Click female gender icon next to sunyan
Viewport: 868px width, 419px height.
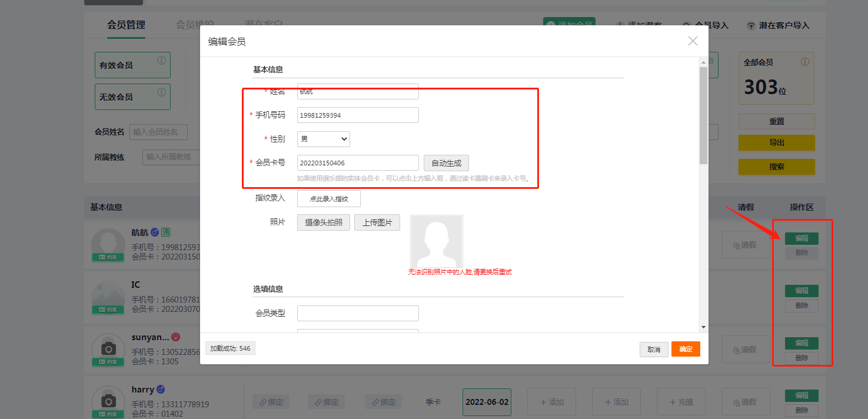[175, 337]
